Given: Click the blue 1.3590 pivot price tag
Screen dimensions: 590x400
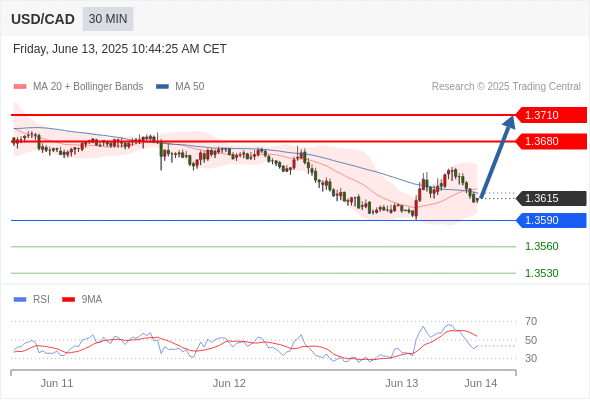Looking at the screenshot, I should coord(551,221).
